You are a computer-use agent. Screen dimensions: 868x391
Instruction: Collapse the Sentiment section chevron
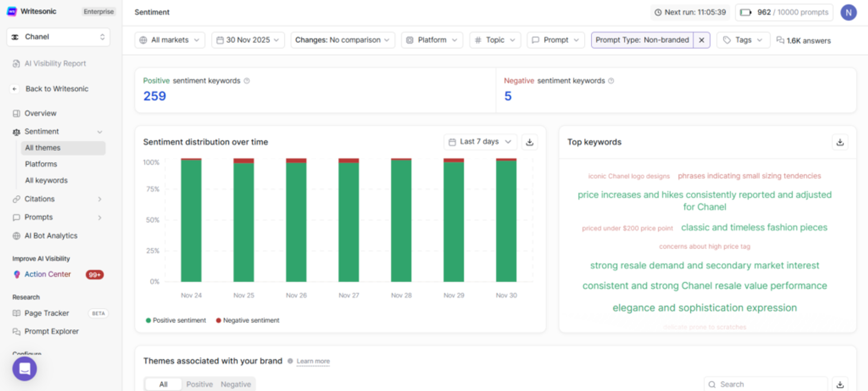click(100, 132)
